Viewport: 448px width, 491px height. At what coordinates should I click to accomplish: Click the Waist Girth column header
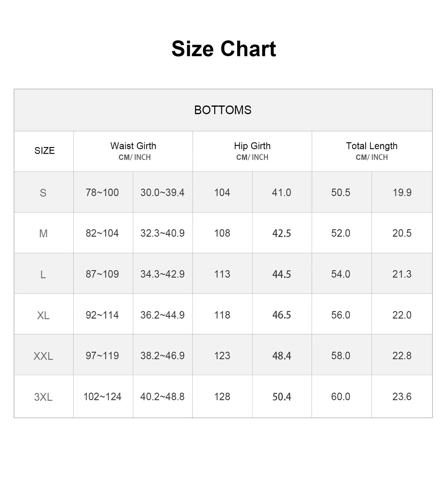coord(133,146)
